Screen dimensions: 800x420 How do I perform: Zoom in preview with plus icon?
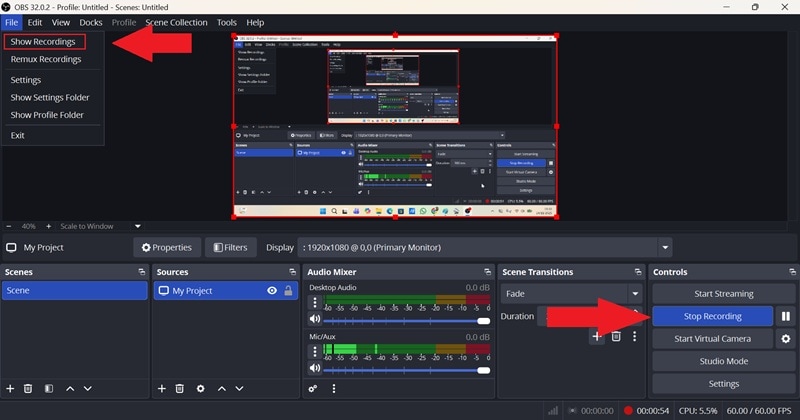pyautogui.click(x=48, y=226)
